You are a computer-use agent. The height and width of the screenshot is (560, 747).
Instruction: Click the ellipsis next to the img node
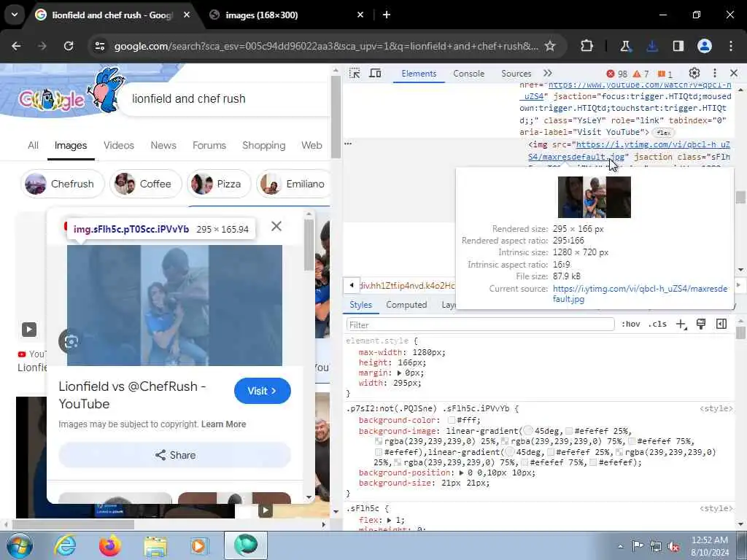tap(348, 144)
